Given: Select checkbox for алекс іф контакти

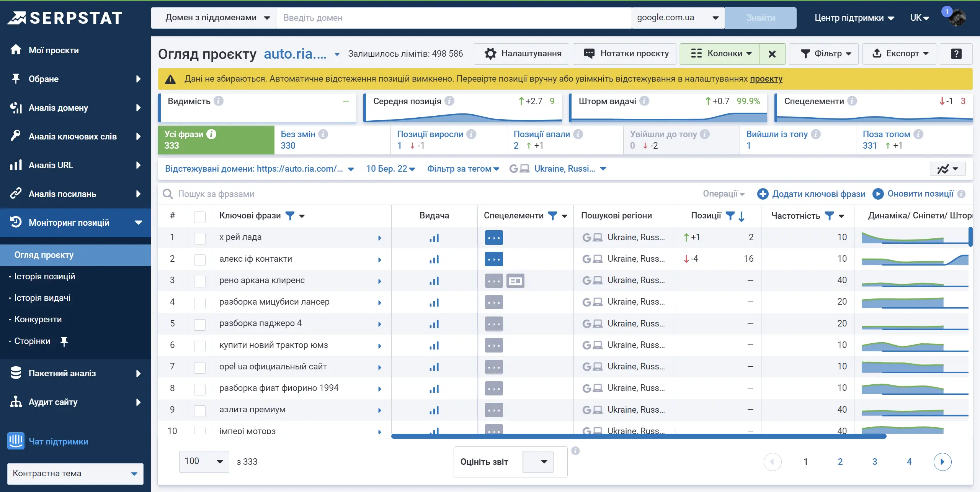Looking at the screenshot, I should (199, 260).
